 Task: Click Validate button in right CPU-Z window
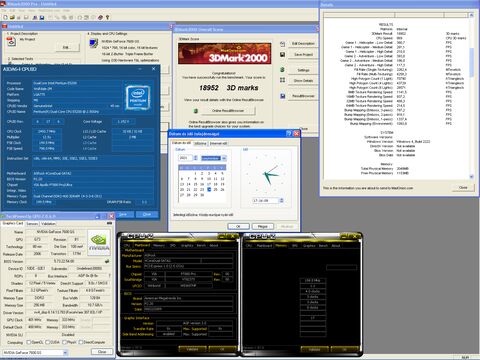314,349
